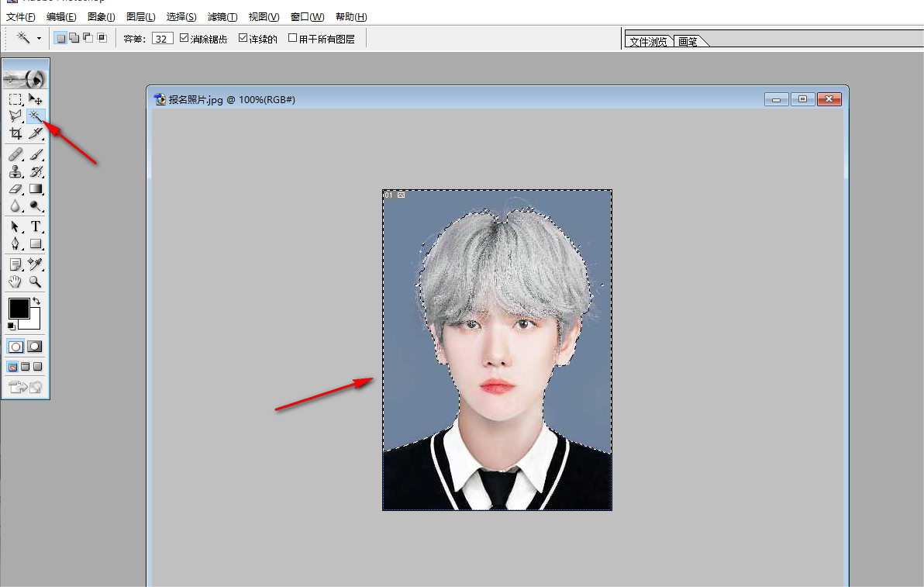The width and height of the screenshot is (924, 587).
Task: Choose the Type tool in toolbox
Action: 36,226
